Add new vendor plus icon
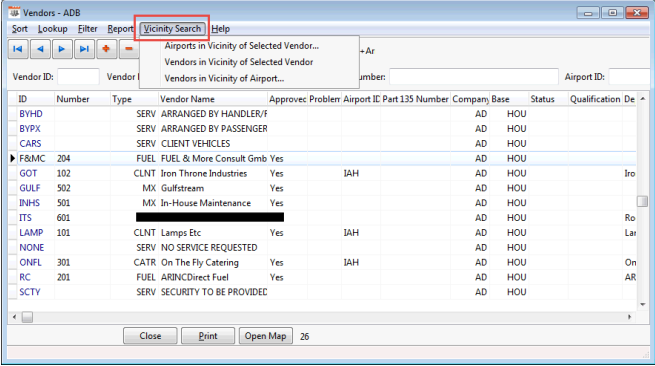 point(106,49)
